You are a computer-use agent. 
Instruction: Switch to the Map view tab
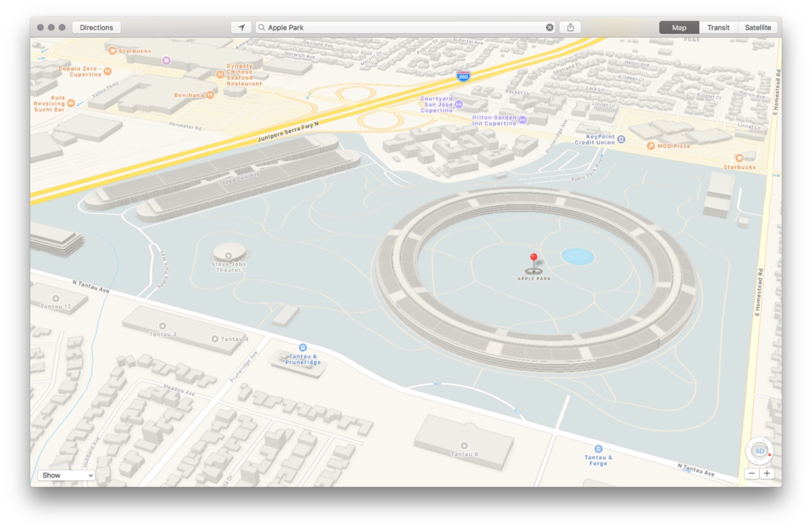pyautogui.click(x=679, y=28)
